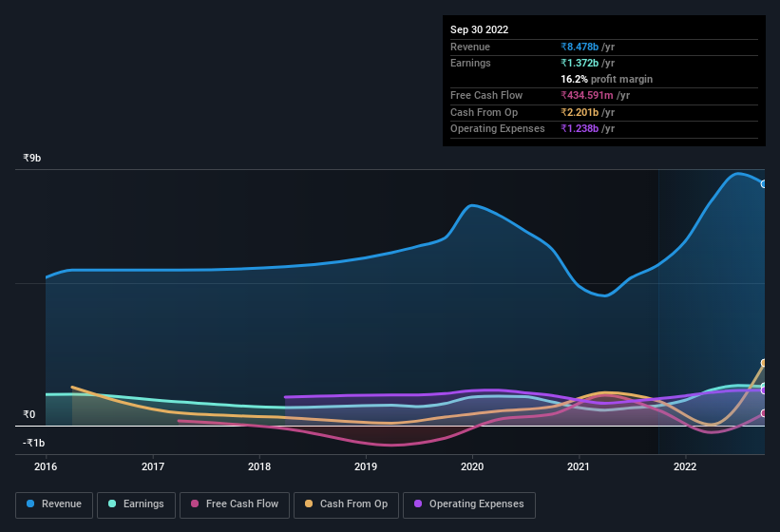This screenshot has height=532, width=780.
Task: Click the ₹9b y-axis label
Action: [32, 158]
